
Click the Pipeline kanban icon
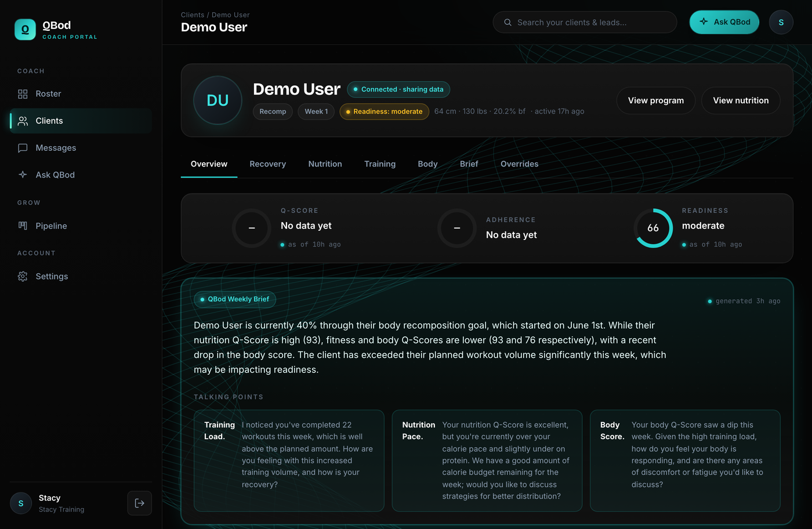point(23,226)
